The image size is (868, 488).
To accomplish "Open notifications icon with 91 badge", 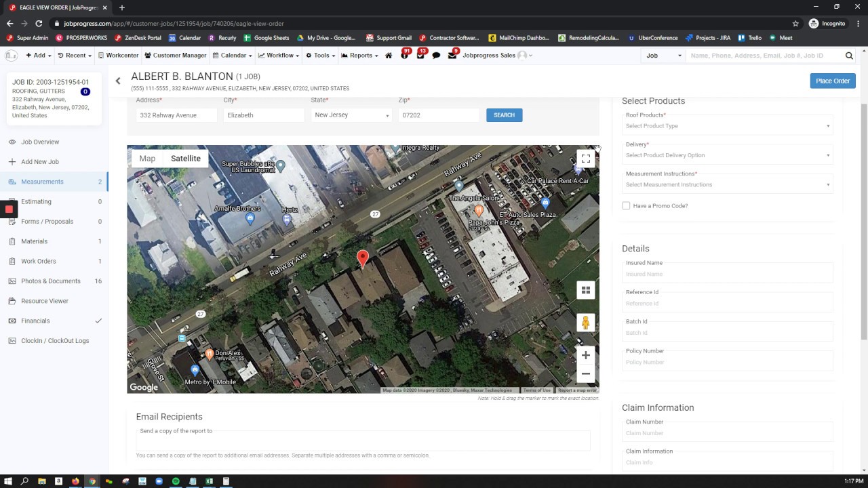I will click(405, 55).
